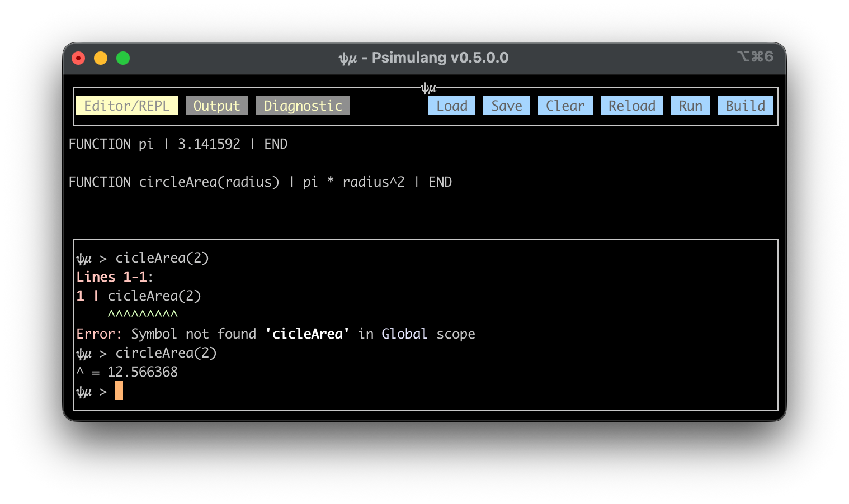Viewport: 849px width, 504px height.
Task: Hit the Reload button
Action: (631, 106)
